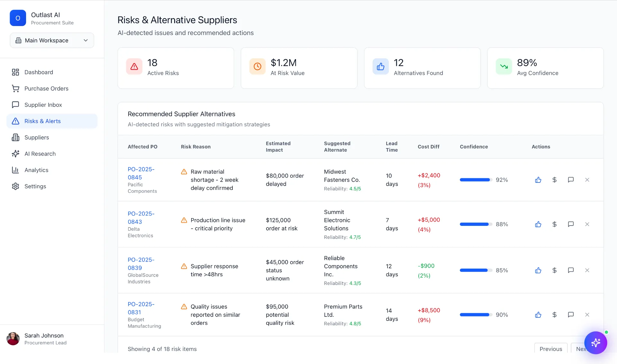
Task: Open Sarah Johnson's profile avatar
Action: pyautogui.click(x=13, y=339)
